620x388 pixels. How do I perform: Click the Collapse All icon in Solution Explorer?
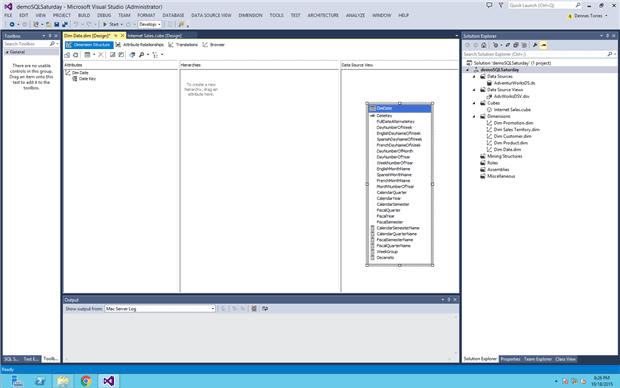[x=516, y=45]
